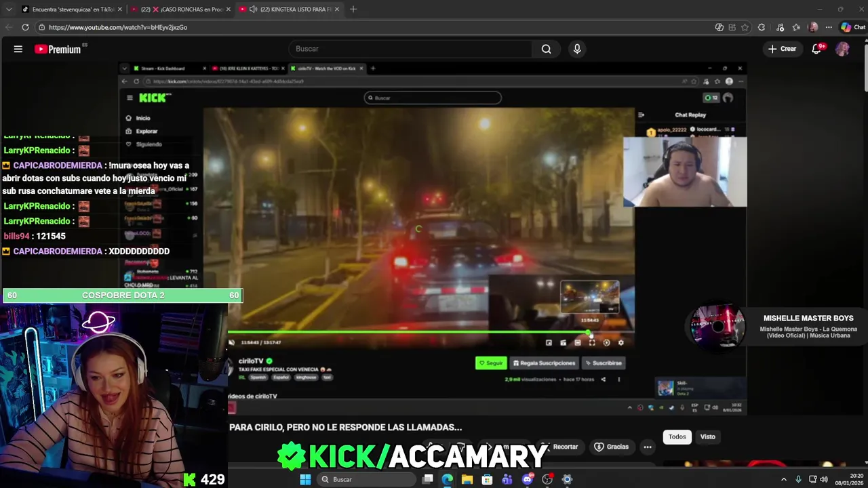The width and height of the screenshot is (868, 488).
Task: Open Discord from the taskbar
Action: [528, 479]
